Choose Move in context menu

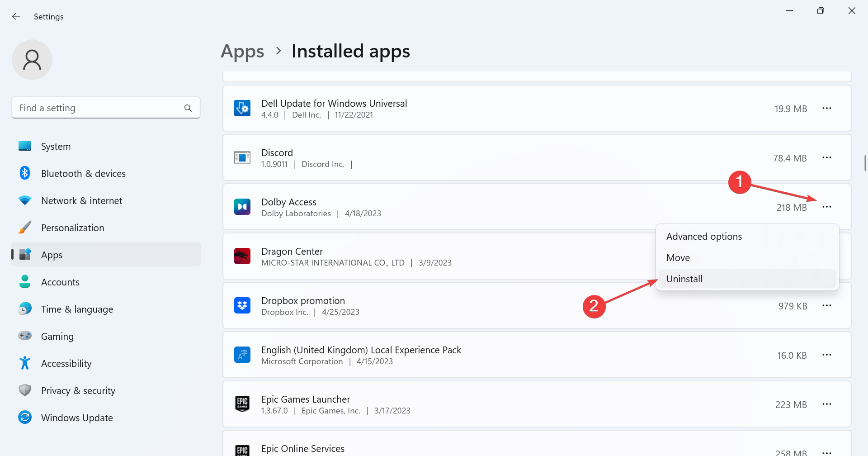(747, 258)
